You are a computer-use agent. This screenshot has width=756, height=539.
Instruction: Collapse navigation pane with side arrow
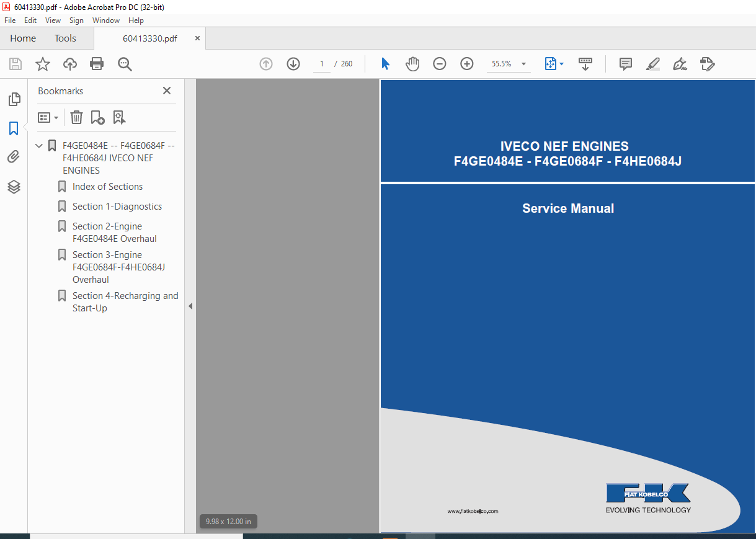[x=190, y=306]
